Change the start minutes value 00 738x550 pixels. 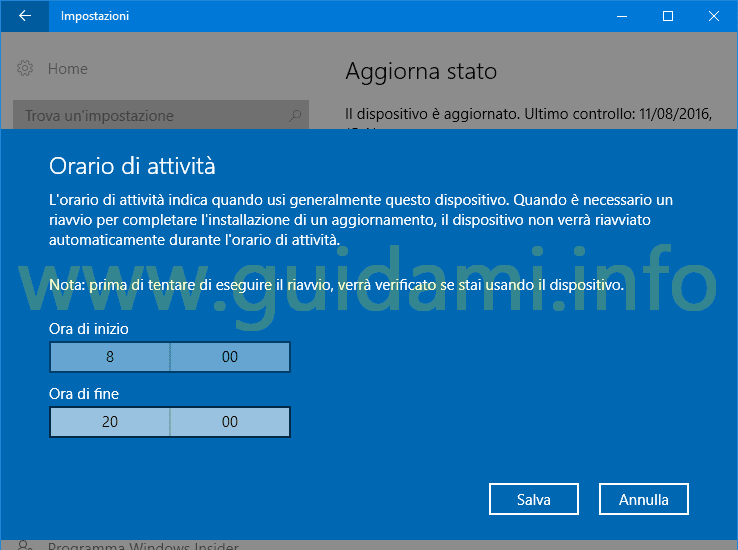[230, 357]
